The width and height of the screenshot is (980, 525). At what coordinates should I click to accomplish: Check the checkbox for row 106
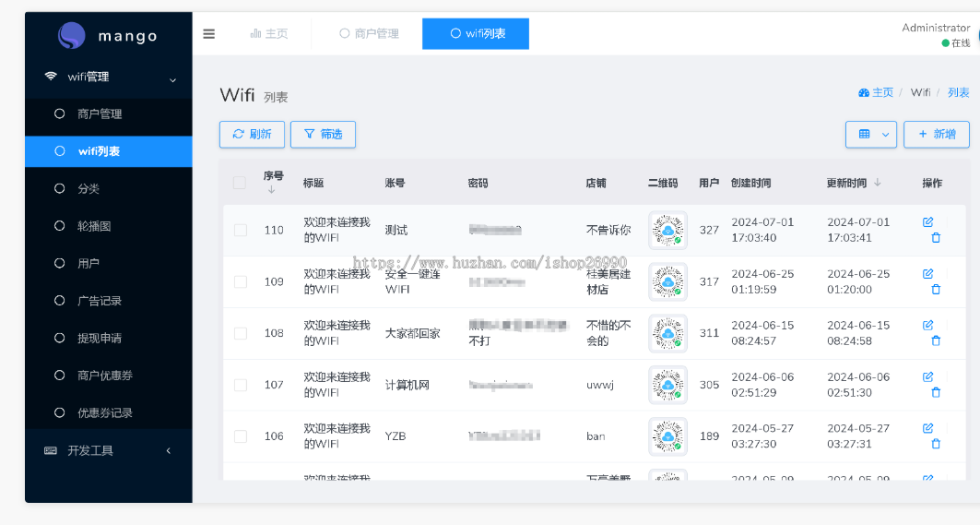pos(241,436)
